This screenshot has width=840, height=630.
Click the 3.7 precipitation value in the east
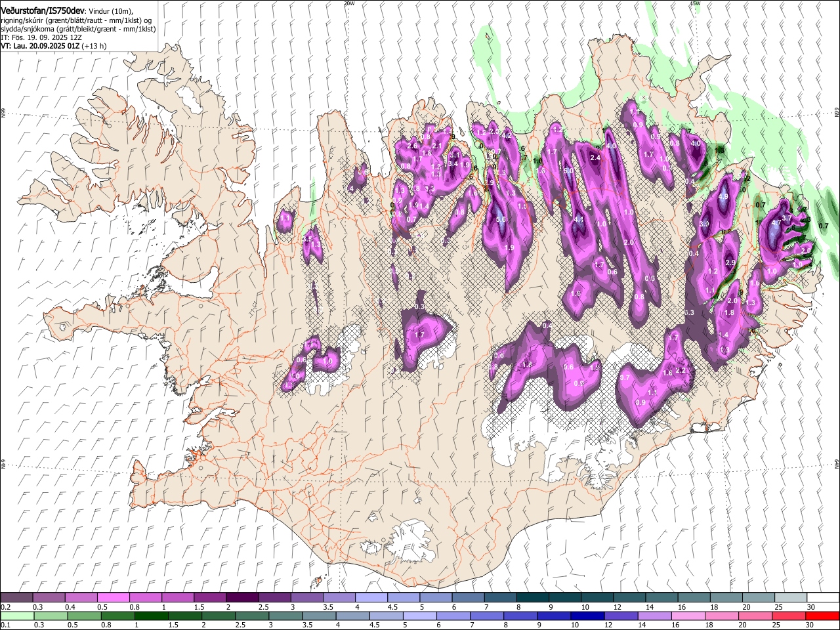point(787,218)
